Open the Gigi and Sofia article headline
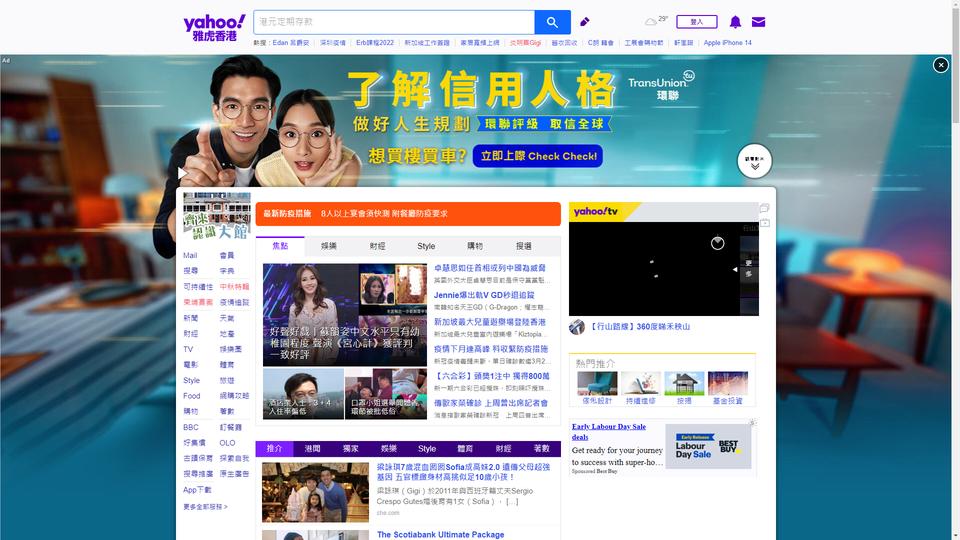 pos(463,472)
